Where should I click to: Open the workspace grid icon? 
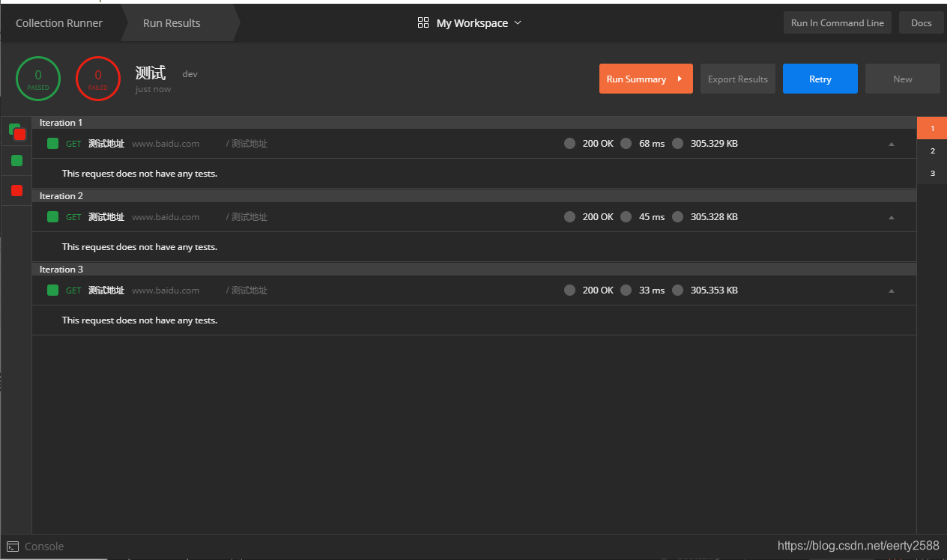point(423,23)
